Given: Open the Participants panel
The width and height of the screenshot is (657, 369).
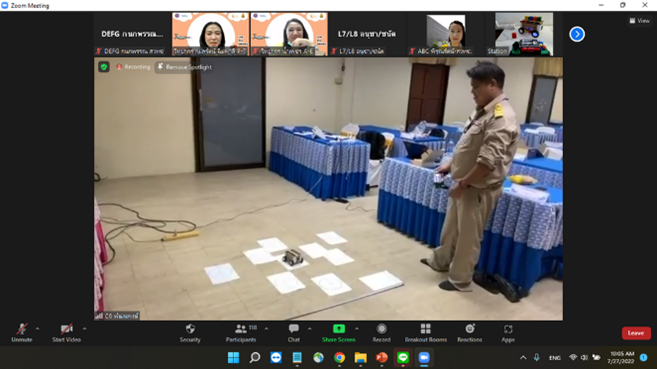Looking at the screenshot, I should click(x=241, y=333).
